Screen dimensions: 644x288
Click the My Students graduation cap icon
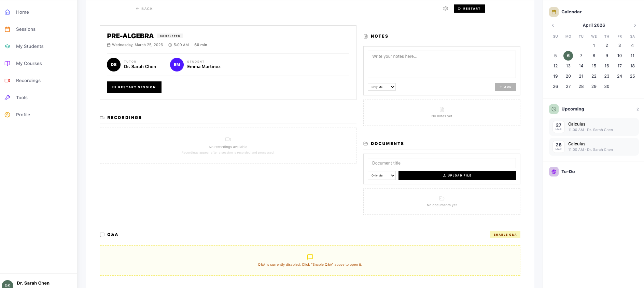pos(7,46)
